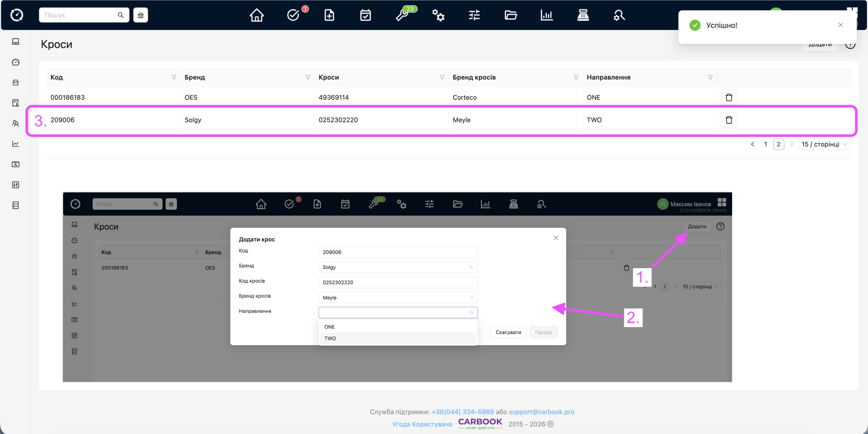Screen dimensions: 868x434
Task: Open the calendar icon in top bar
Action: pyautogui.click(x=366, y=15)
